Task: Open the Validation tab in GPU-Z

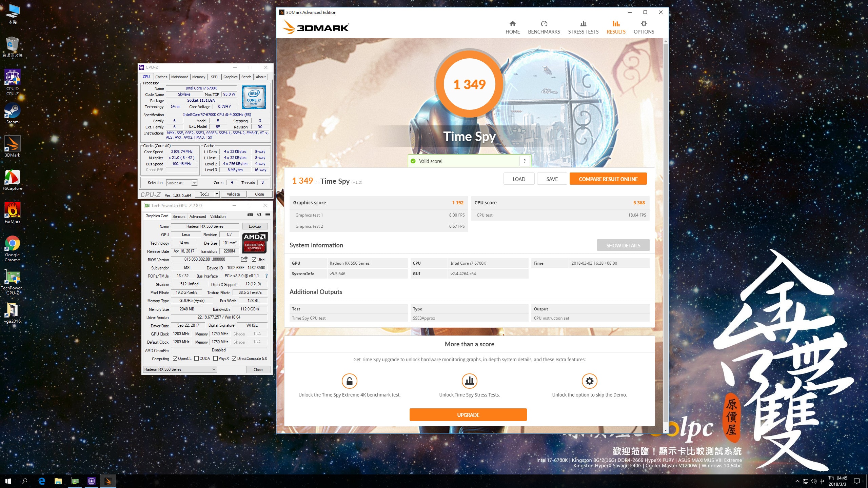Action: click(218, 216)
